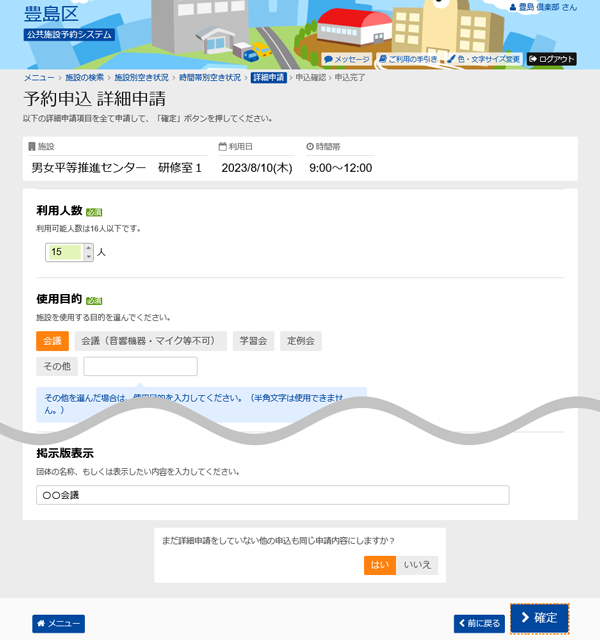Click facility name 男女平等推進センター 研修室１
Image resolution: width=600 pixels, height=640 pixels.
[117, 168]
